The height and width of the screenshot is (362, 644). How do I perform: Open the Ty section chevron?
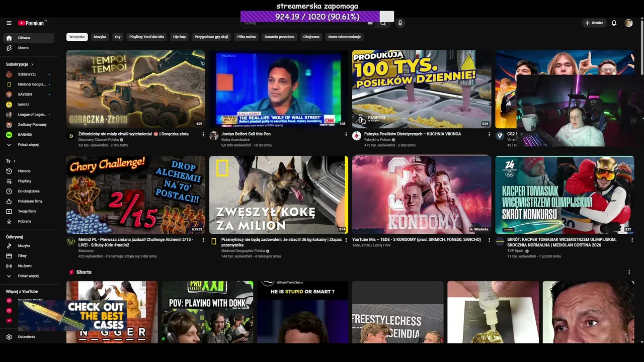click(x=14, y=161)
